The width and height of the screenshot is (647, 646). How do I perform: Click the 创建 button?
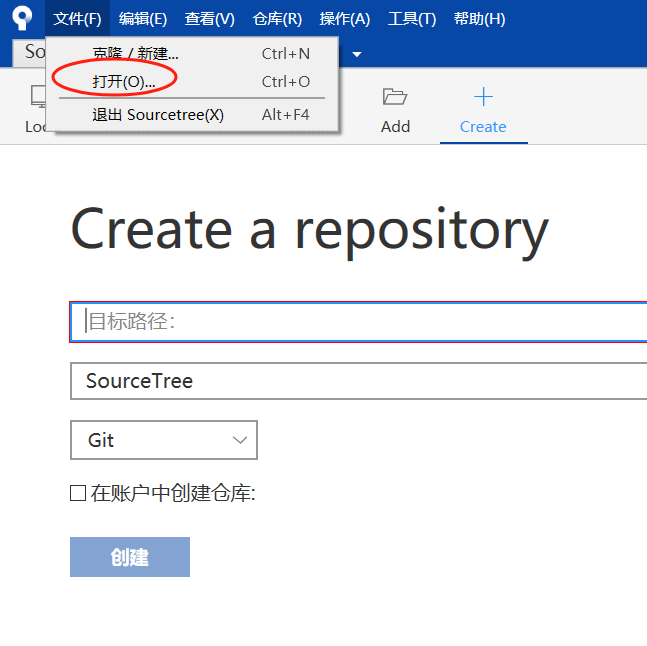pos(130,557)
